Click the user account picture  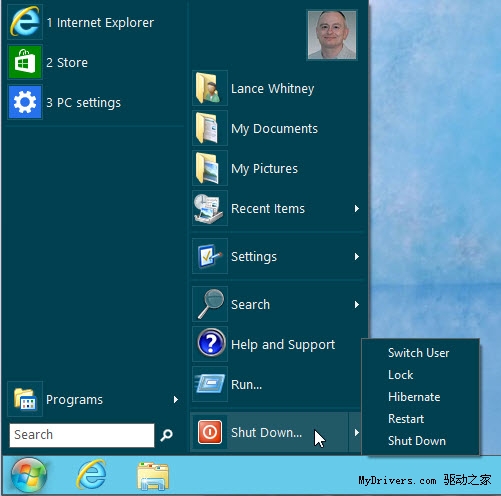tap(332, 35)
